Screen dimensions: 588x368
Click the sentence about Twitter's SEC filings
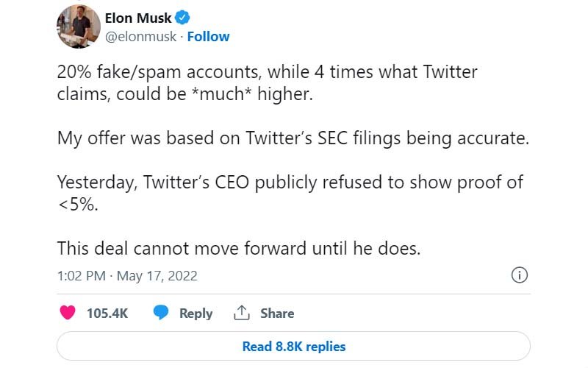(293, 138)
